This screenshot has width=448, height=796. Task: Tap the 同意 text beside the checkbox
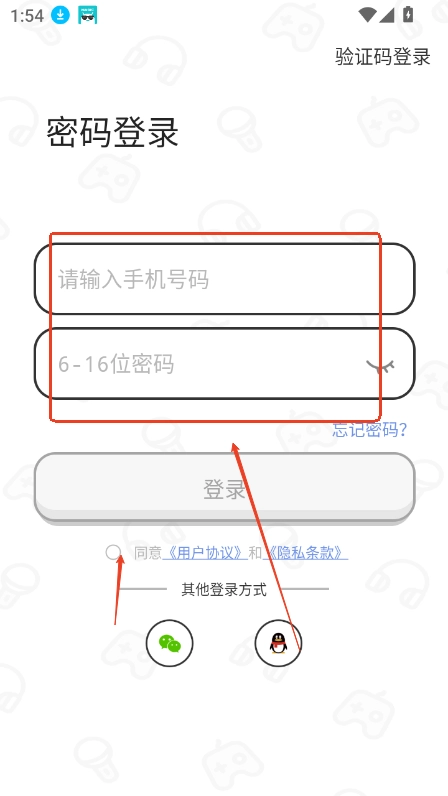pyautogui.click(x=148, y=553)
